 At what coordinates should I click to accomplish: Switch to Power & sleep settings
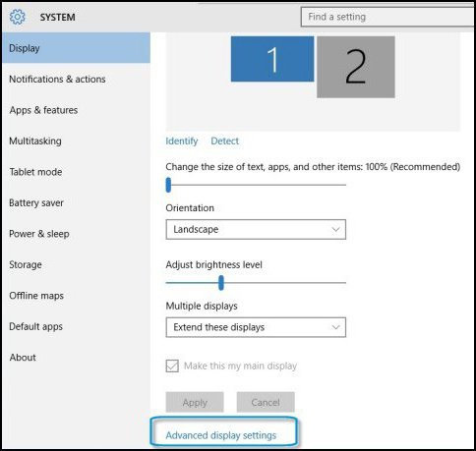click(x=39, y=234)
